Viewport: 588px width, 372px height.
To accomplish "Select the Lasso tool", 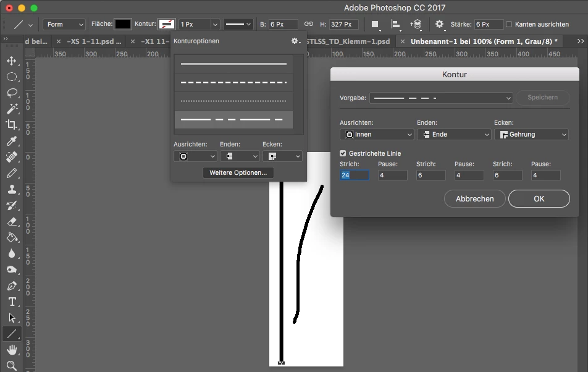I will coord(12,93).
